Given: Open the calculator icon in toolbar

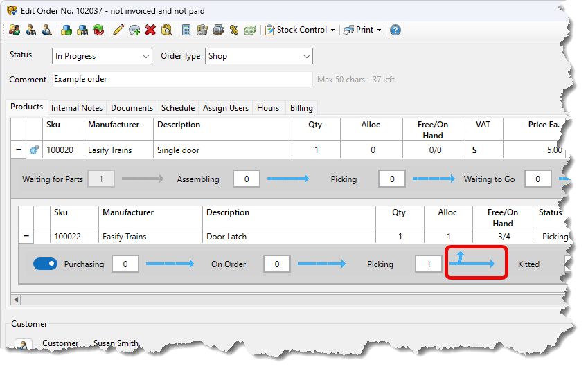Looking at the screenshot, I should 186,30.
